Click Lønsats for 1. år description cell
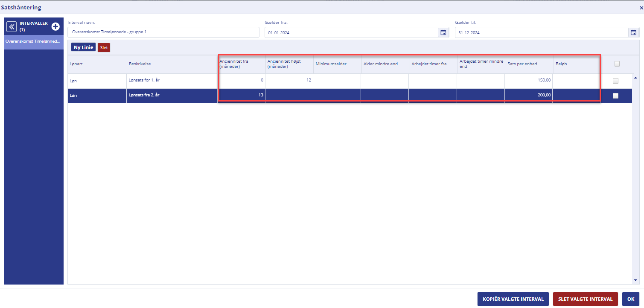644x308 pixels. point(172,80)
